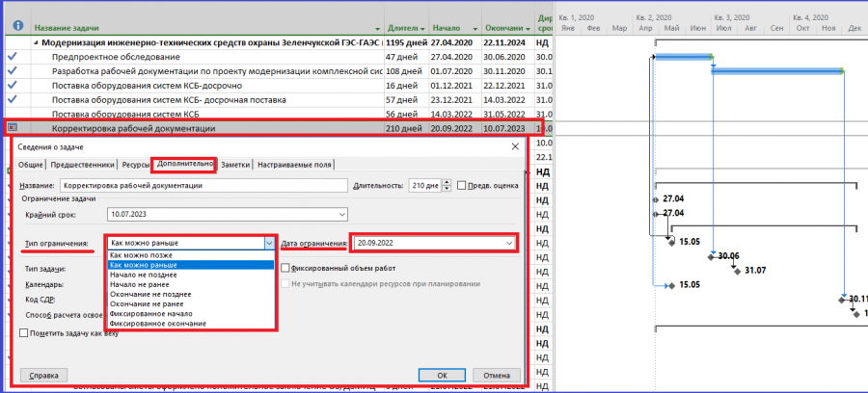Click the 22.11.2024 finish date cell
Image resolution: width=868 pixels, height=393 pixels.
click(x=507, y=42)
